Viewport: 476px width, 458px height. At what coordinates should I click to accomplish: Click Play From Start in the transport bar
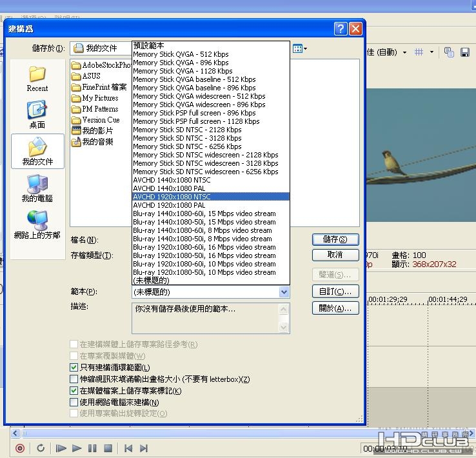(x=61, y=448)
